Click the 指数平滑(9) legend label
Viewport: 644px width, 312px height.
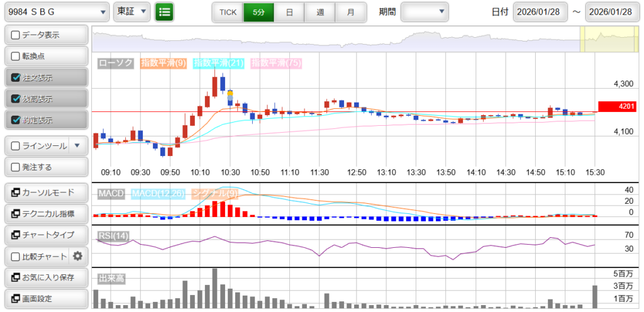[163, 63]
